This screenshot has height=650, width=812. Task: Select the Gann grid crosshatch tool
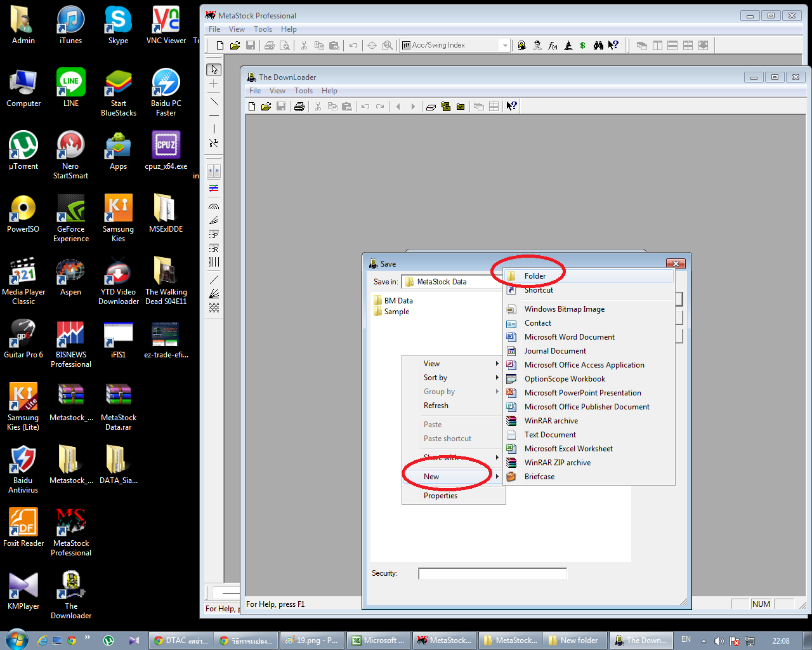click(214, 307)
